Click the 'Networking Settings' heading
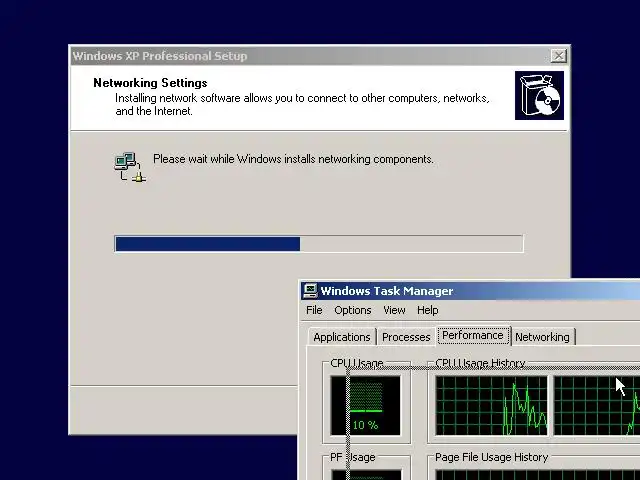This screenshot has height=480, width=640. pos(150,83)
